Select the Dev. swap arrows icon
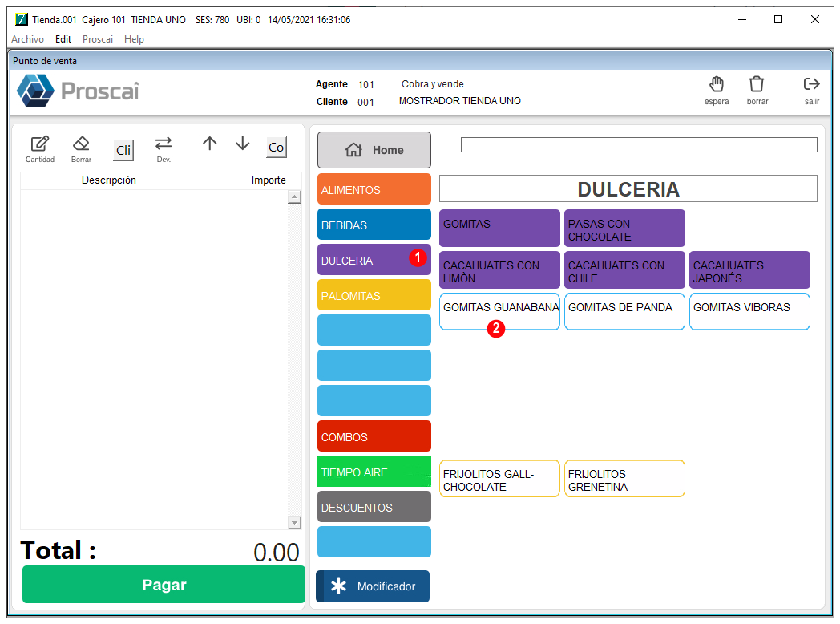 click(x=164, y=144)
